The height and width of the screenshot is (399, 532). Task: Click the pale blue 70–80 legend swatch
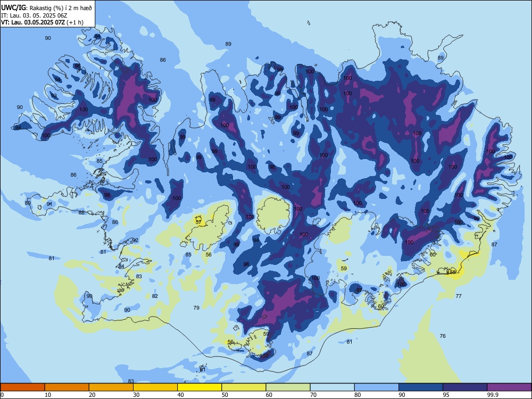tap(332, 387)
